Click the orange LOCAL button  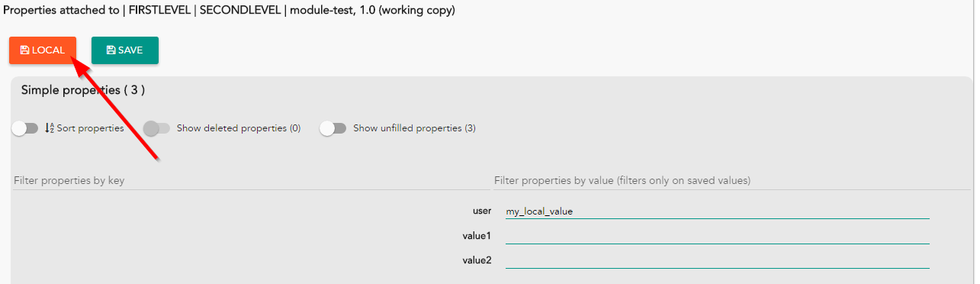(x=43, y=50)
